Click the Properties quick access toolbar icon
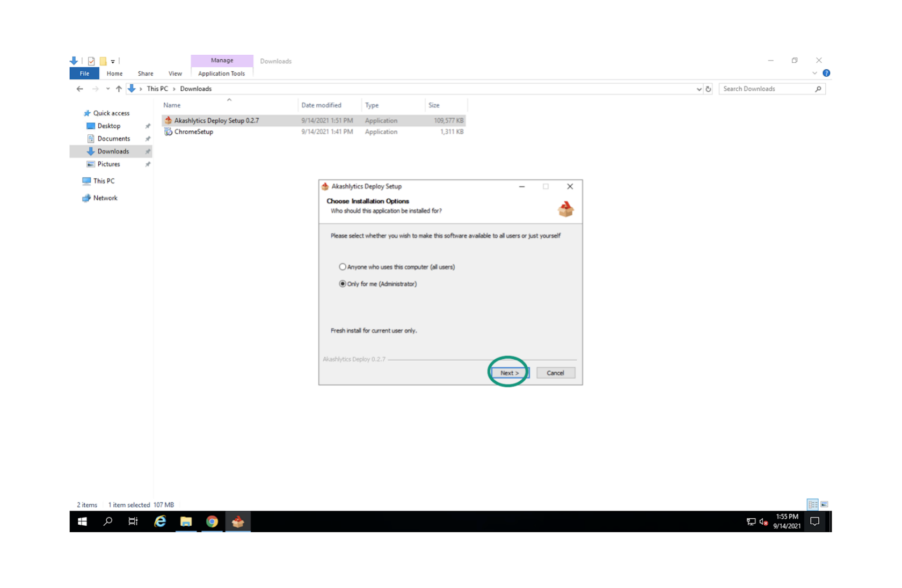Image resolution: width=902 pixels, height=588 pixels. click(x=91, y=61)
